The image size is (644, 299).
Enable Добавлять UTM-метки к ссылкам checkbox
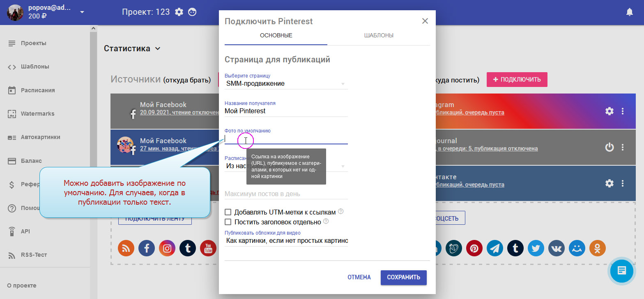click(228, 212)
